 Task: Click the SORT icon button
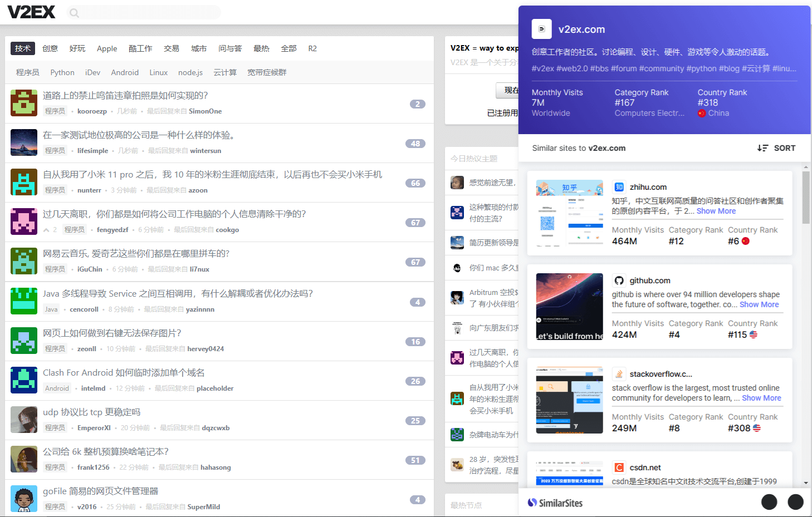[776, 148]
